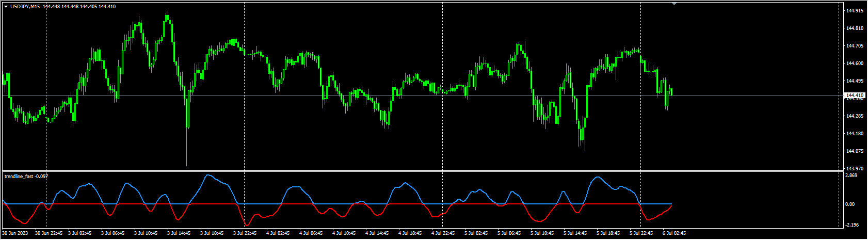The image size is (868, 240).
Task: Click the 4 Jul 22:45 time label
Action: 443,233
